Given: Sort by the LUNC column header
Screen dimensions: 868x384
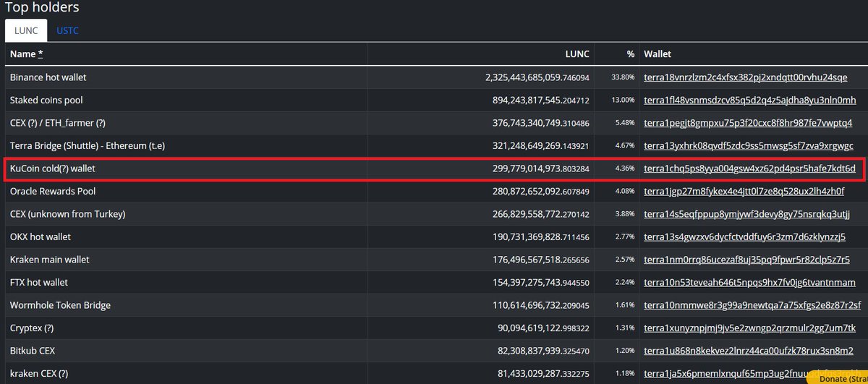Looking at the screenshot, I should pos(576,54).
